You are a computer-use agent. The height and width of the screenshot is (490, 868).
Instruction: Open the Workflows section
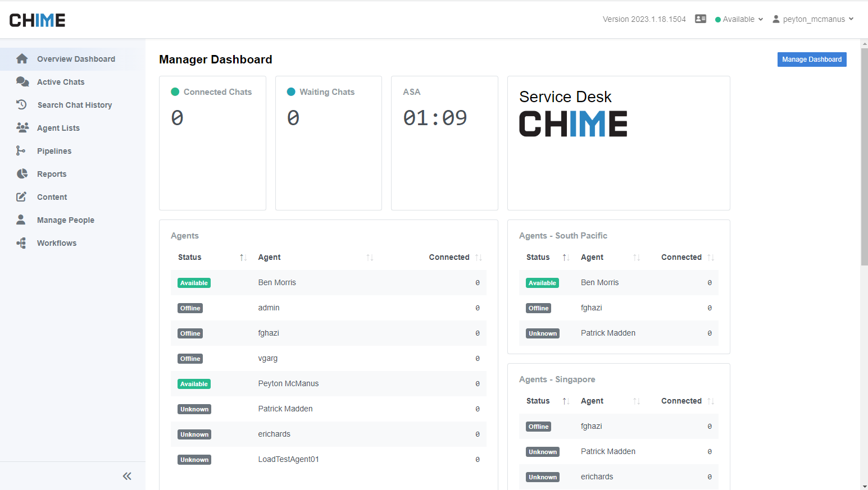tap(72, 243)
